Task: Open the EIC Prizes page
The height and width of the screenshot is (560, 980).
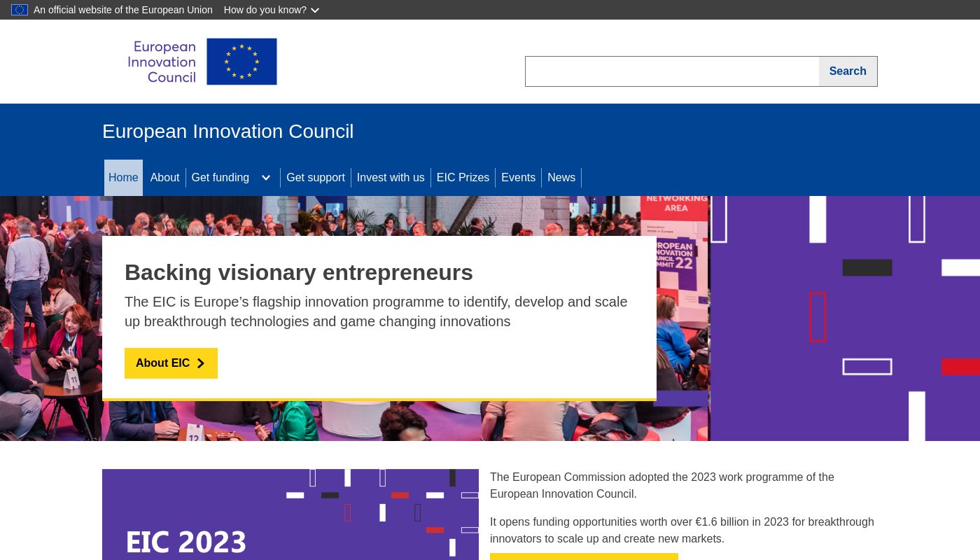Action: pyautogui.click(x=463, y=177)
